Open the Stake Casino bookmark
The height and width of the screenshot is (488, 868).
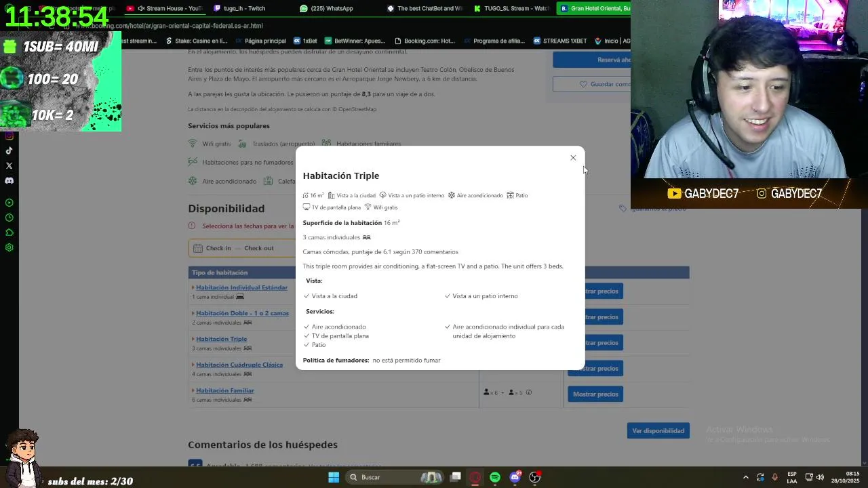(197, 41)
